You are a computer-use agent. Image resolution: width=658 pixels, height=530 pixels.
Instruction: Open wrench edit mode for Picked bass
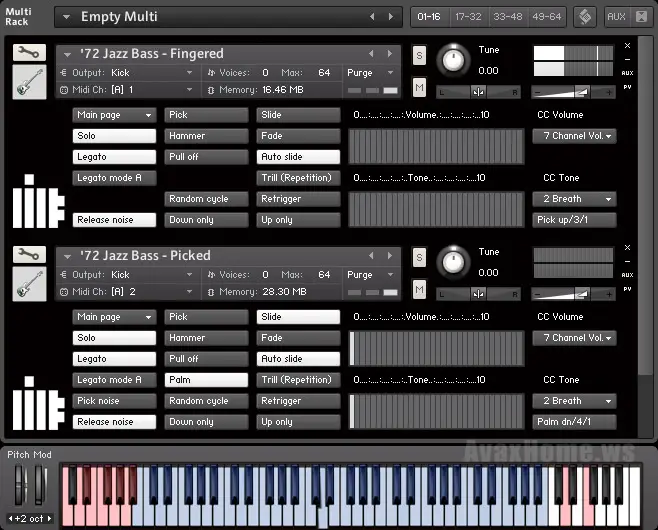29,255
